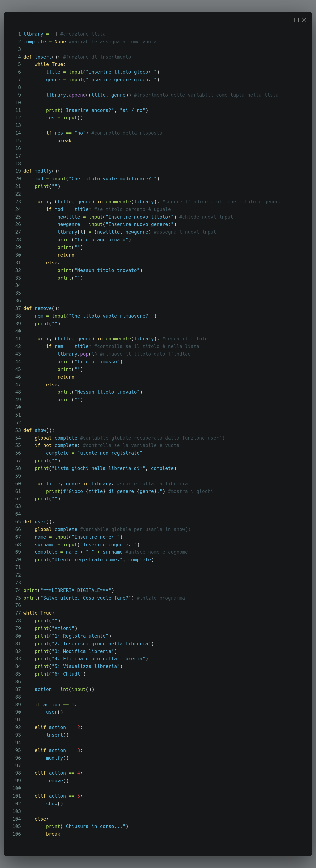Click 'Chiusura in corso...' string
The height and width of the screenshot is (868, 316).
point(94,826)
